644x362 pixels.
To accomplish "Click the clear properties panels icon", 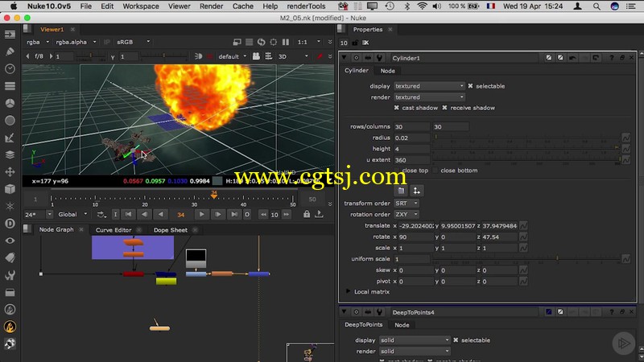I will point(365,43).
